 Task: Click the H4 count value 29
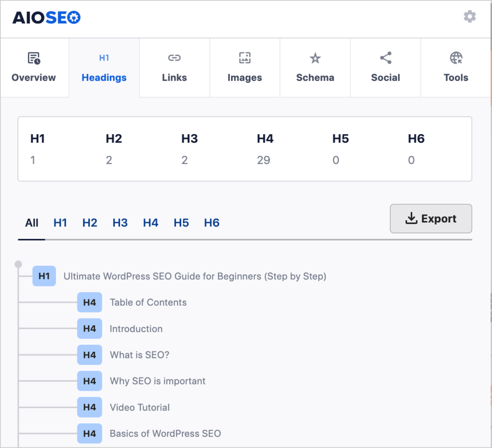(x=264, y=160)
